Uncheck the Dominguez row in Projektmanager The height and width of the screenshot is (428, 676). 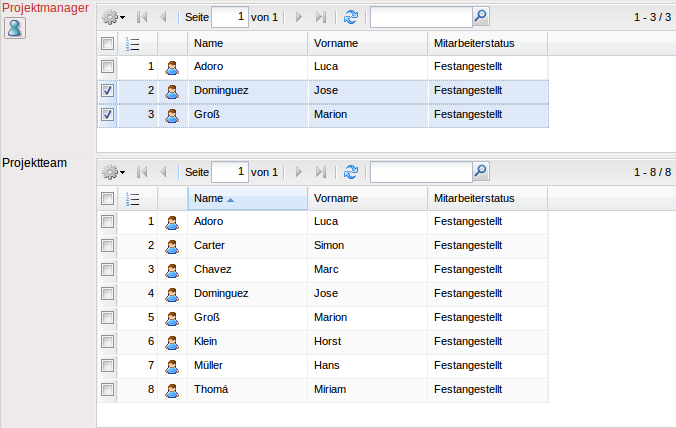click(108, 91)
